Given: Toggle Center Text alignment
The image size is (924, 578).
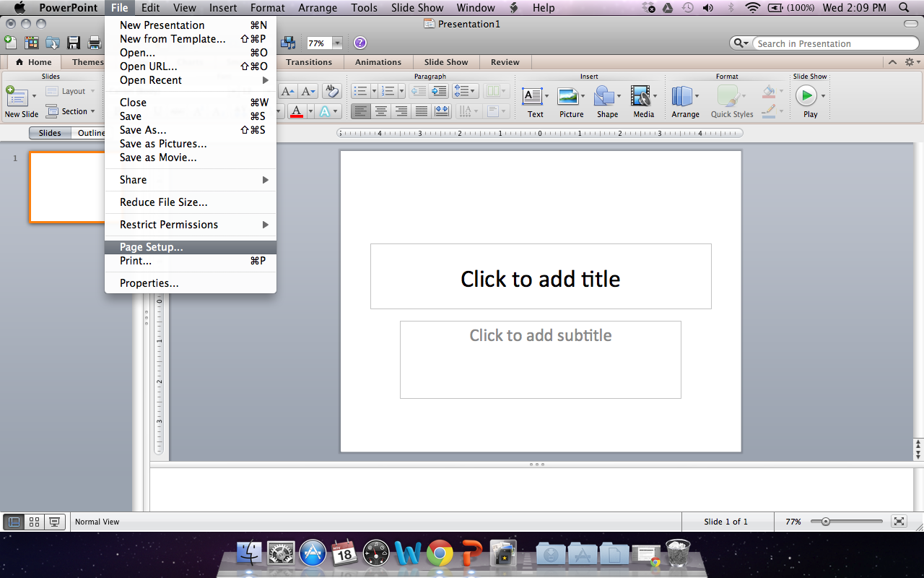Looking at the screenshot, I should (x=381, y=111).
